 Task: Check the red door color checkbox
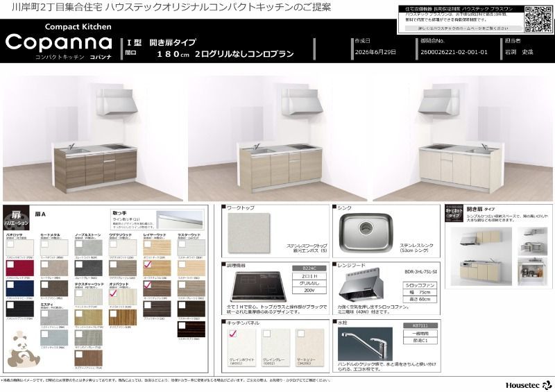10,264
